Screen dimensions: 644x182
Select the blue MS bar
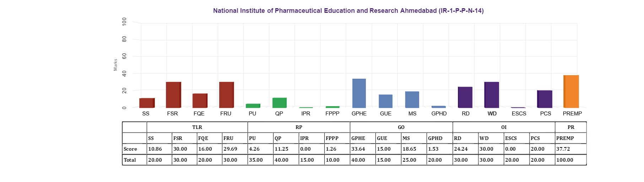[x=412, y=100]
